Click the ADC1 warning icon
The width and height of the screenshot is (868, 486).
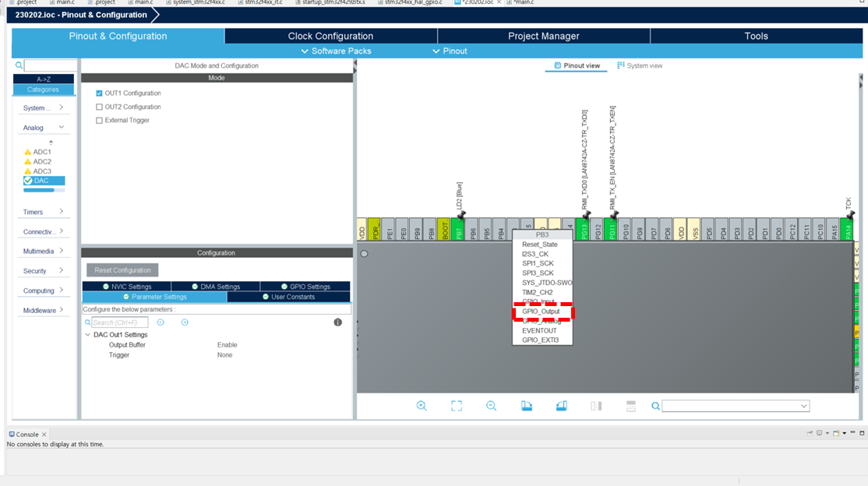click(28, 152)
